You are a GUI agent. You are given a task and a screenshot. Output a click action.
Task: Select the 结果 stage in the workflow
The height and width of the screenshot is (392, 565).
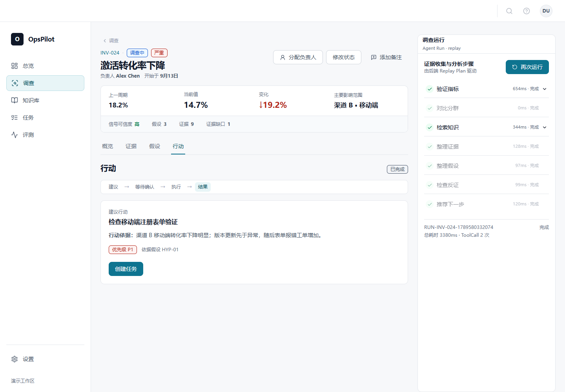203,187
